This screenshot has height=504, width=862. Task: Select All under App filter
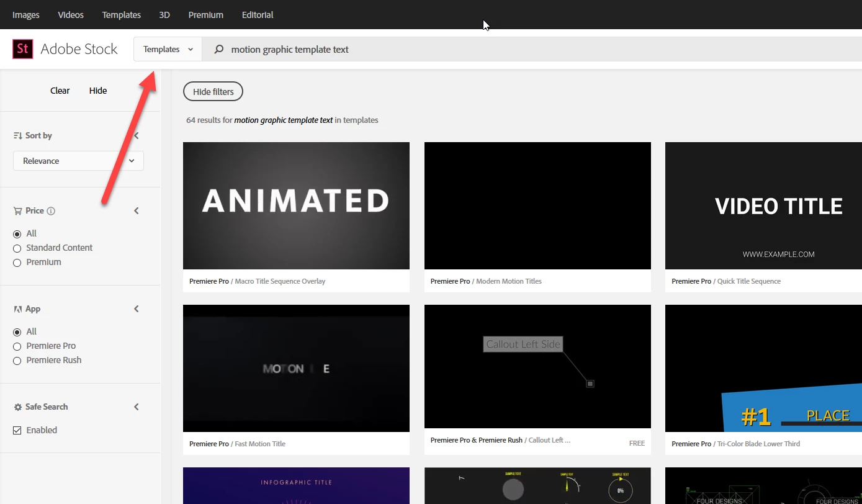(17, 332)
